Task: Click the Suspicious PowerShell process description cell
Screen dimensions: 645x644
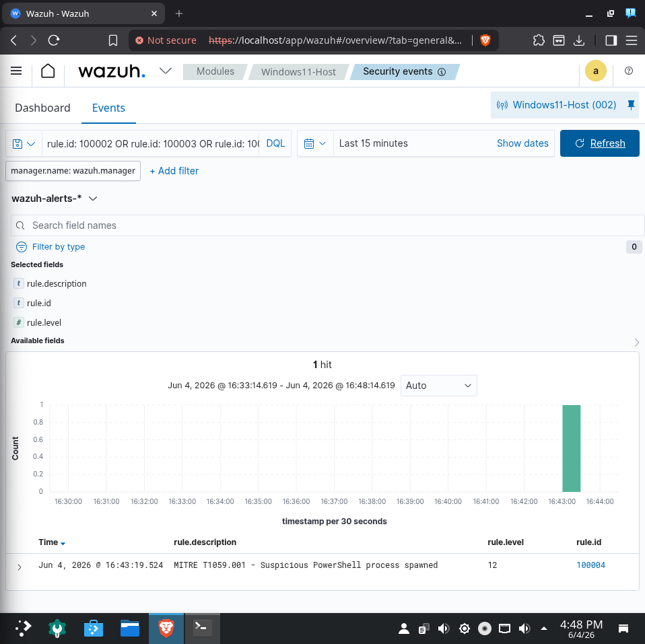Action: click(x=306, y=565)
